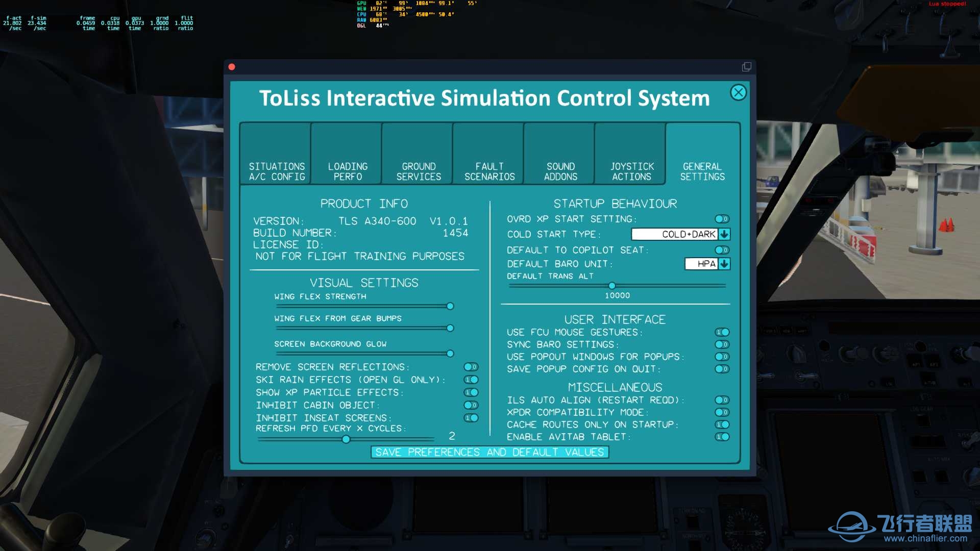Toggle Enable Avitab Tablet
980x551 pixels.
pyautogui.click(x=722, y=437)
